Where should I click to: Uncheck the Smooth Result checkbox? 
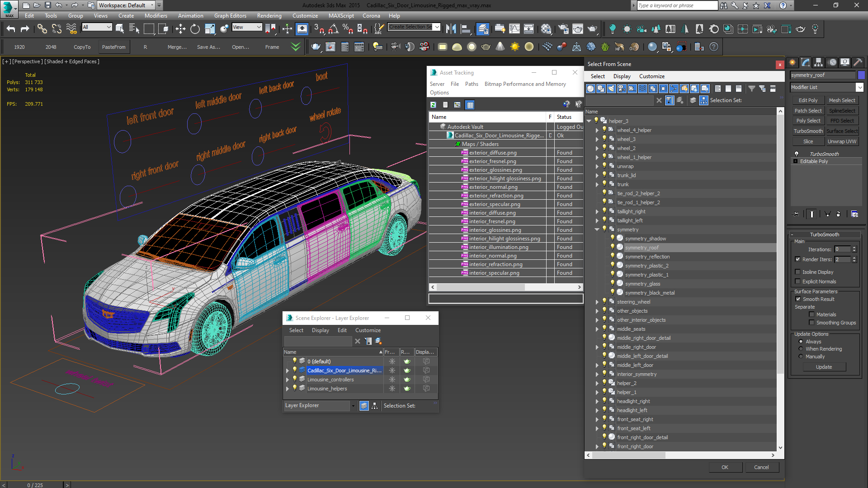(x=798, y=299)
